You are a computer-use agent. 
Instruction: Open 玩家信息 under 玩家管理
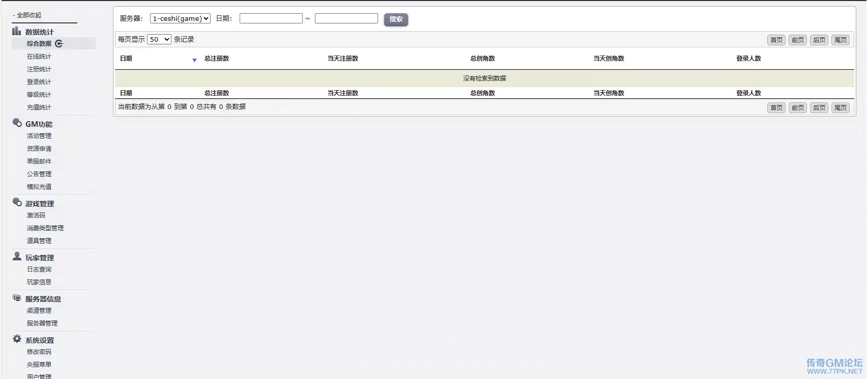tap(39, 282)
